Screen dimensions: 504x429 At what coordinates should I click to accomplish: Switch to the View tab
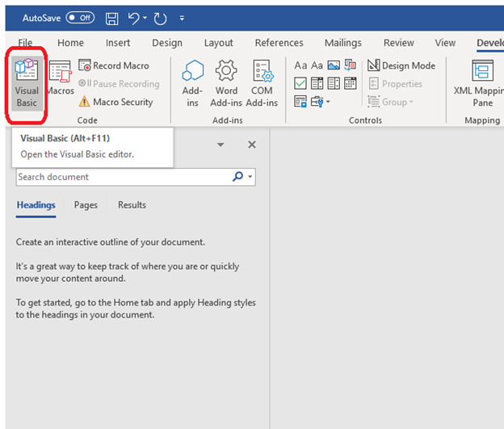coord(445,43)
